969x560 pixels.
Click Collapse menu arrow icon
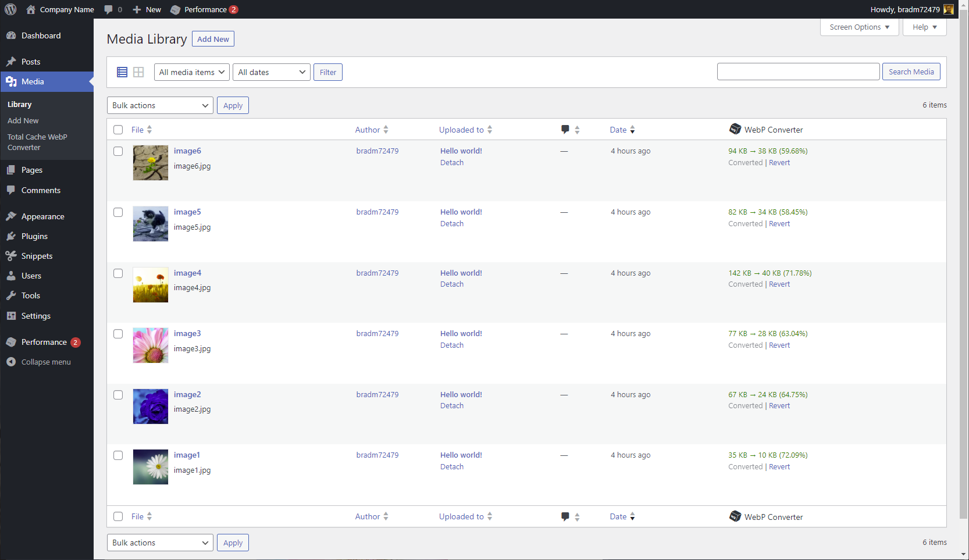click(11, 362)
